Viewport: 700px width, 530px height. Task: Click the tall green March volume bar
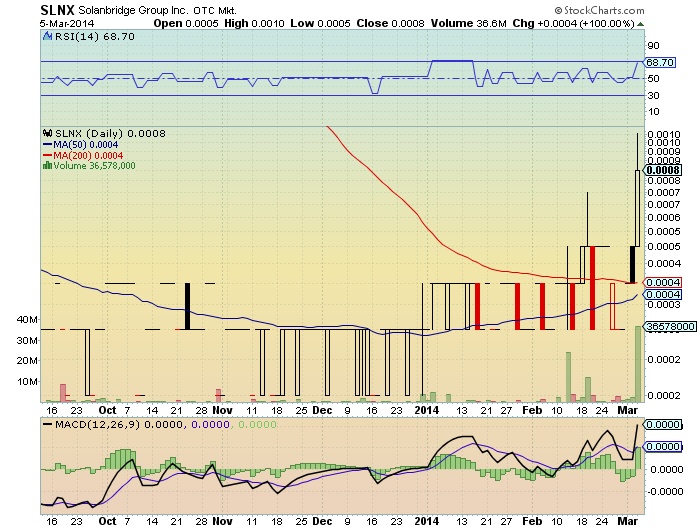pos(638,364)
